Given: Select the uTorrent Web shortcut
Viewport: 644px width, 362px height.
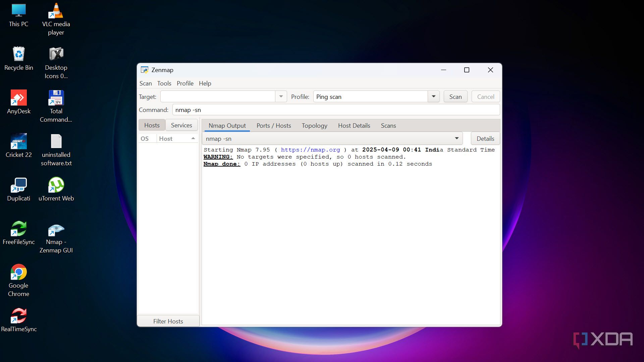Looking at the screenshot, I should [x=56, y=189].
